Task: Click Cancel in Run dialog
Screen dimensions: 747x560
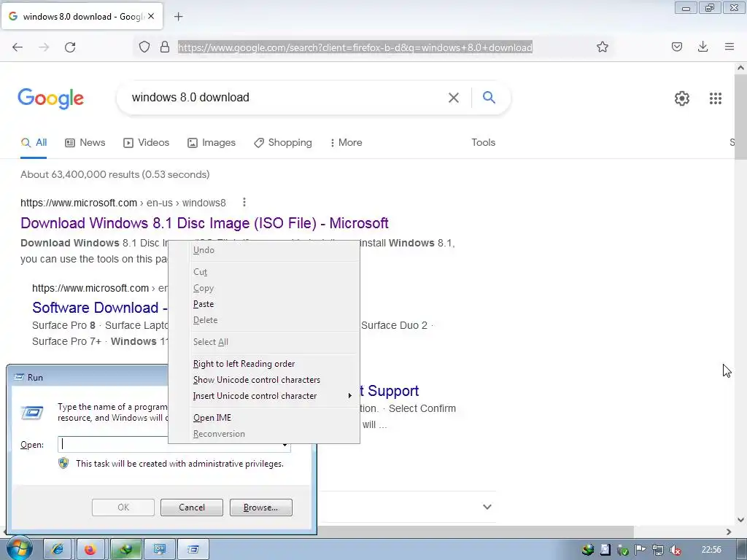Action: tap(192, 507)
